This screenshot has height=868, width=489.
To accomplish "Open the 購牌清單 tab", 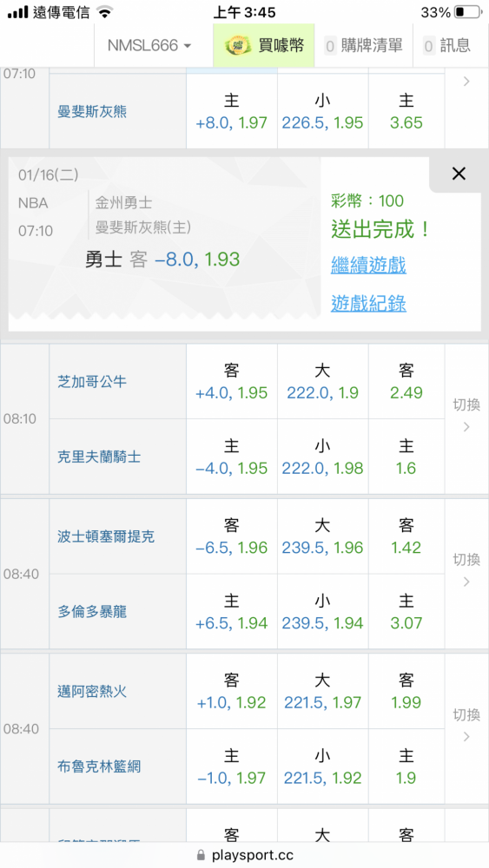I will coord(363,45).
